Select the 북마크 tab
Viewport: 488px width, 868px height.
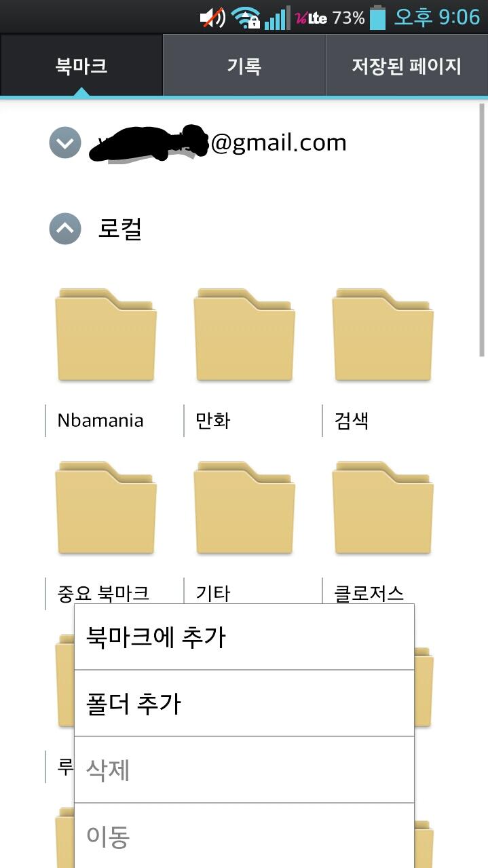[81, 66]
